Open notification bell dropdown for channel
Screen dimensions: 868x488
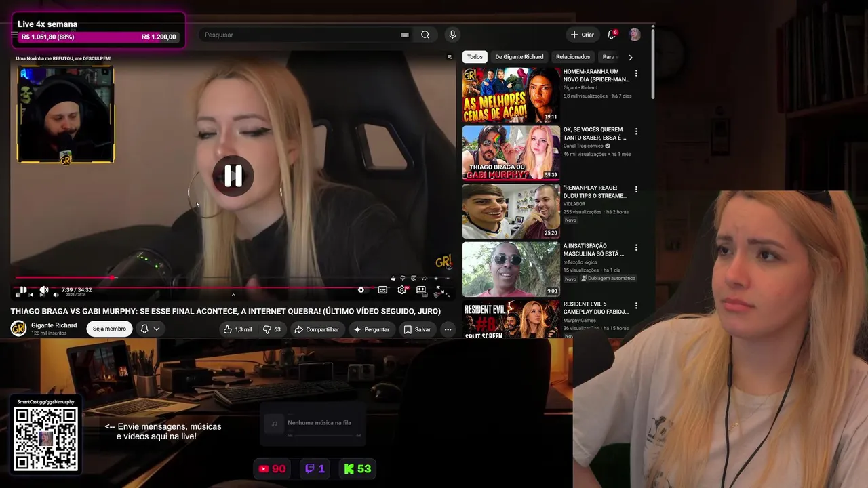(x=150, y=329)
